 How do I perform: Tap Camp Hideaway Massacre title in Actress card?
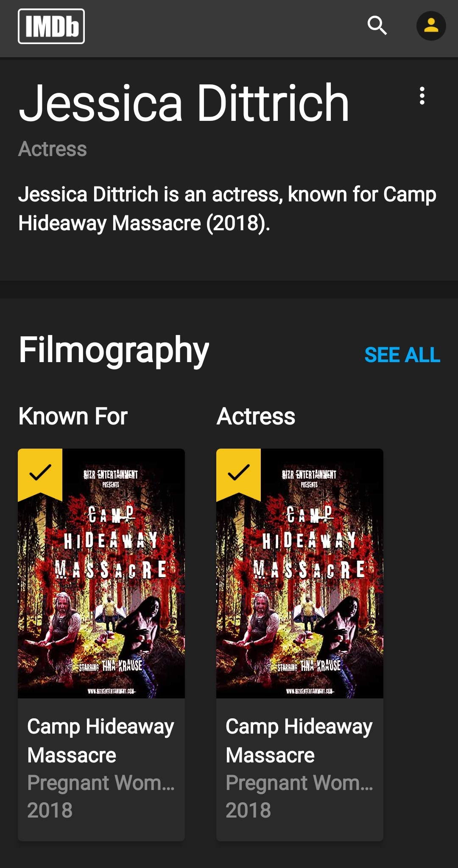click(299, 741)
